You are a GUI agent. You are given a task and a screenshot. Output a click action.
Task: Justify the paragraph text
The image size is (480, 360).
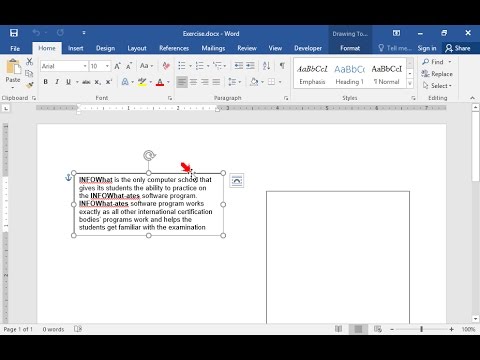pyautogui.click(x=216, y=82)
